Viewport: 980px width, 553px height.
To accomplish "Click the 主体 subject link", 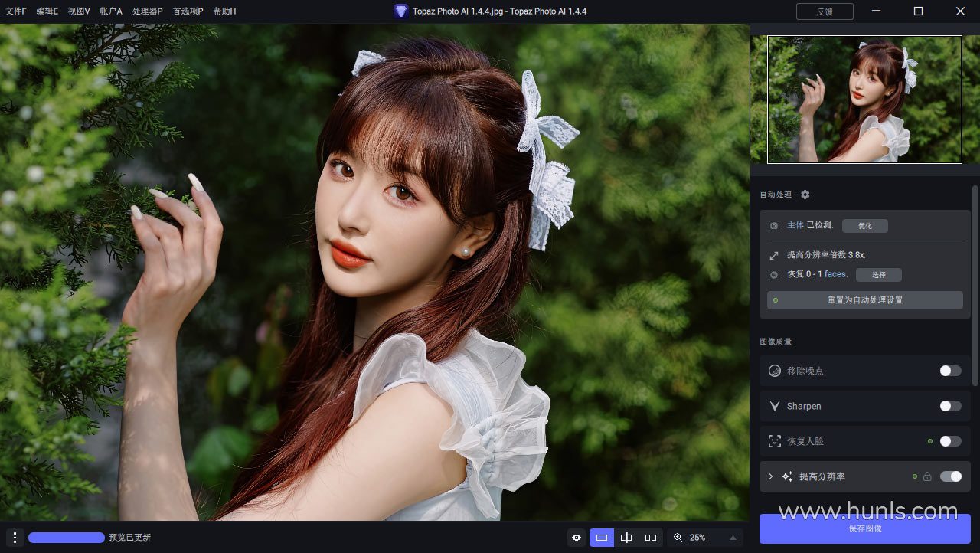I will click(795, 226).
